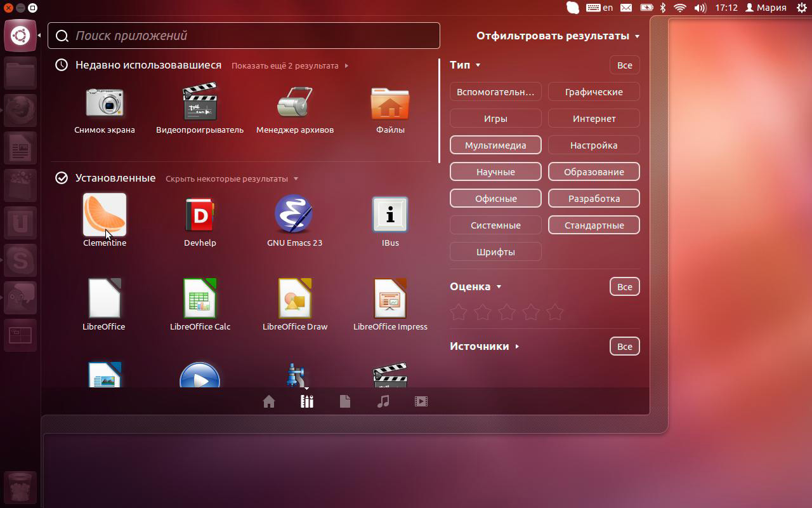Switch to the Home lens tab
This screenshot has width=812, height=508.
point(269,401)
